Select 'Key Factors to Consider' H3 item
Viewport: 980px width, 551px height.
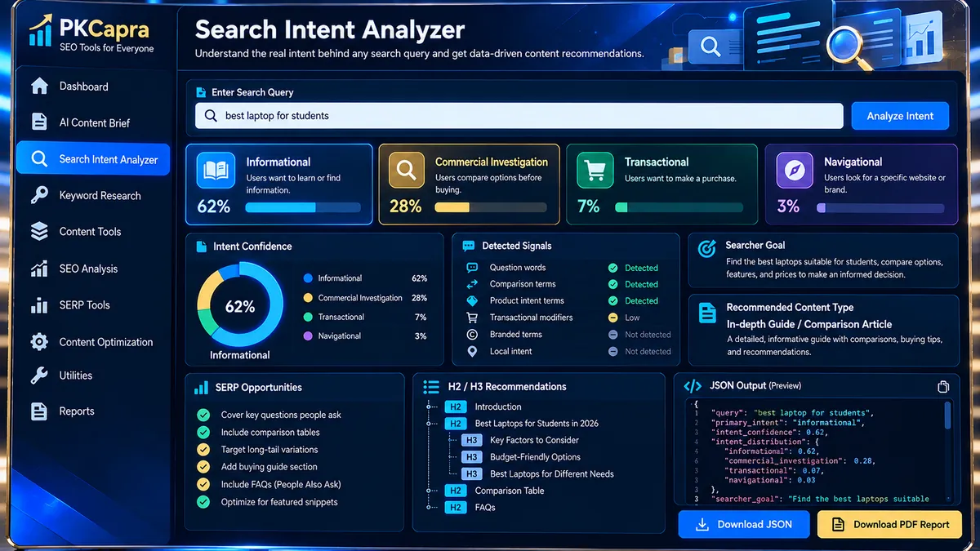pos(534,440)
